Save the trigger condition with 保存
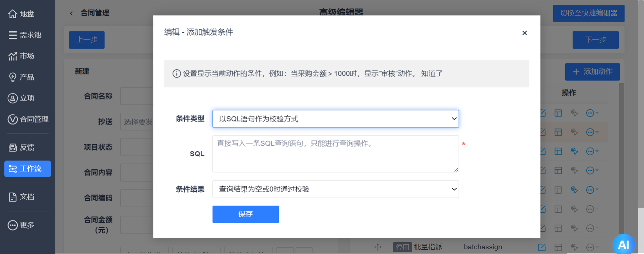 click(x=246, y=214)
